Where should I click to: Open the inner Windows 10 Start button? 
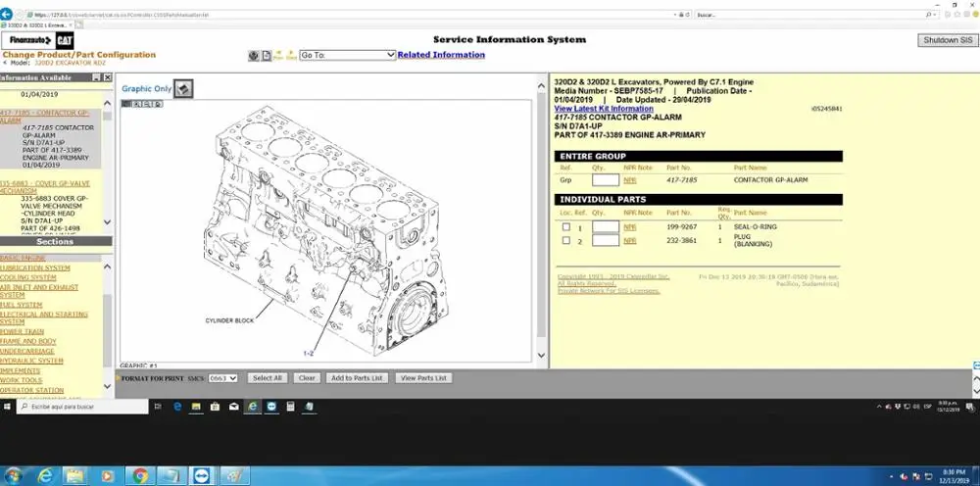coord(7,407)
